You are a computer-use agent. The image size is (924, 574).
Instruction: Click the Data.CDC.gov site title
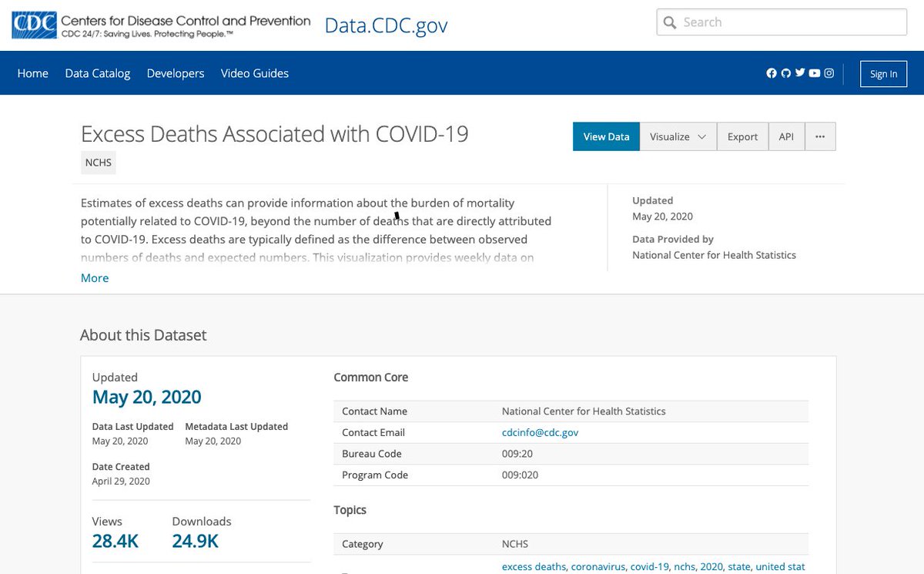pos(386,25)
